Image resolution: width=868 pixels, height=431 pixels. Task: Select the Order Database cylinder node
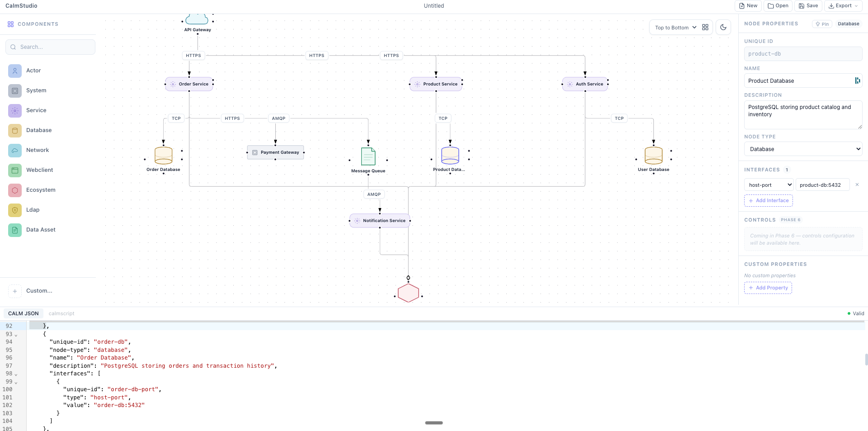[163, 155]
